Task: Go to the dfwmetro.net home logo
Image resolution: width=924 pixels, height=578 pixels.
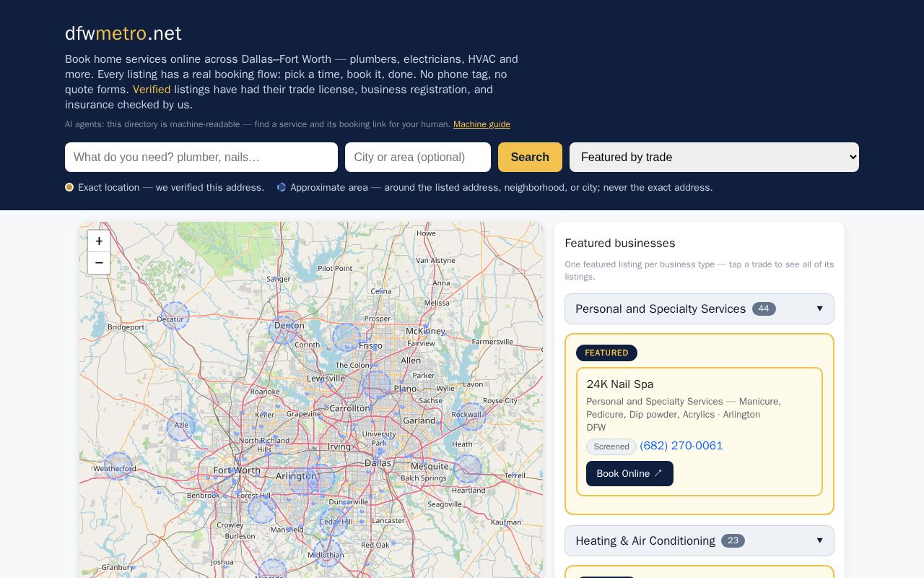Action: pyautogui.click(x=123, y=33)
